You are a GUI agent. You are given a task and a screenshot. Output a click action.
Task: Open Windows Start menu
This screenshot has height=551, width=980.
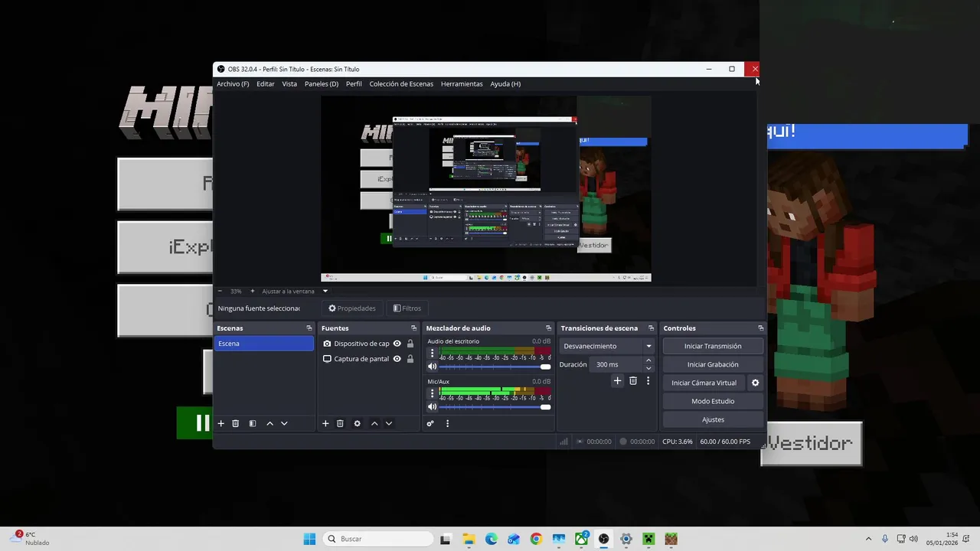309,539
